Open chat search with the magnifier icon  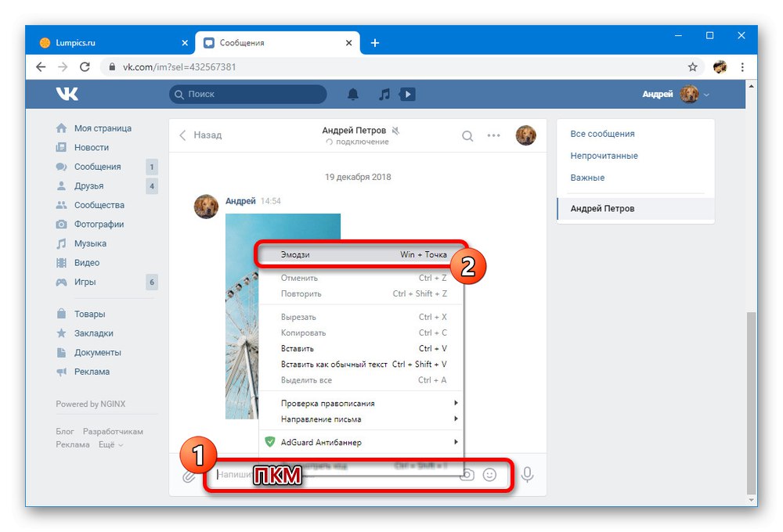[467, 135]
